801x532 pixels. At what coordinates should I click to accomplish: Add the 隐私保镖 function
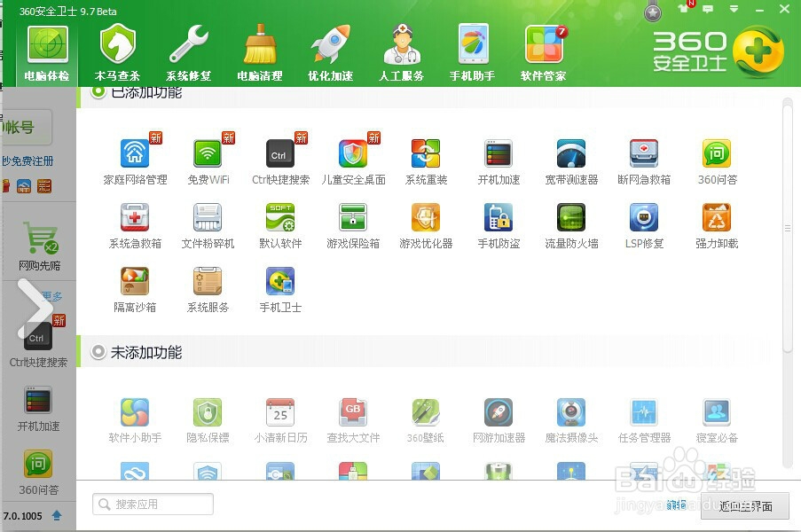tap(208, 420)
